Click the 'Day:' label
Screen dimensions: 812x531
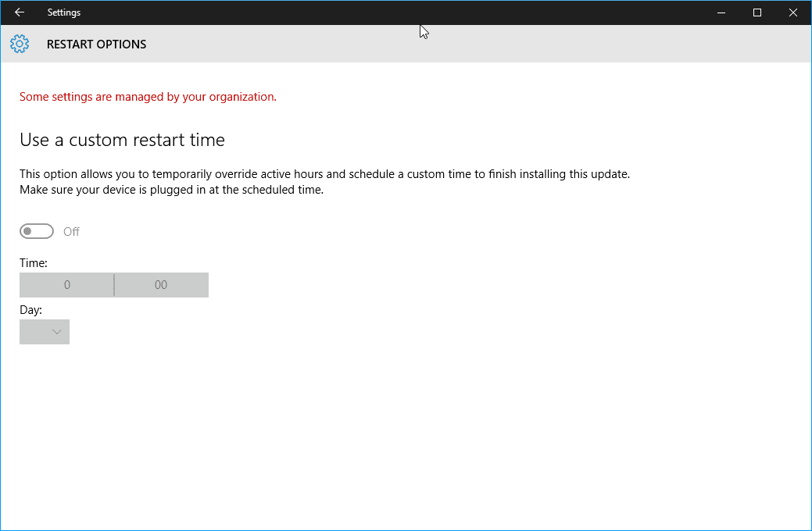pyautogui.click(x=31, y=310)
